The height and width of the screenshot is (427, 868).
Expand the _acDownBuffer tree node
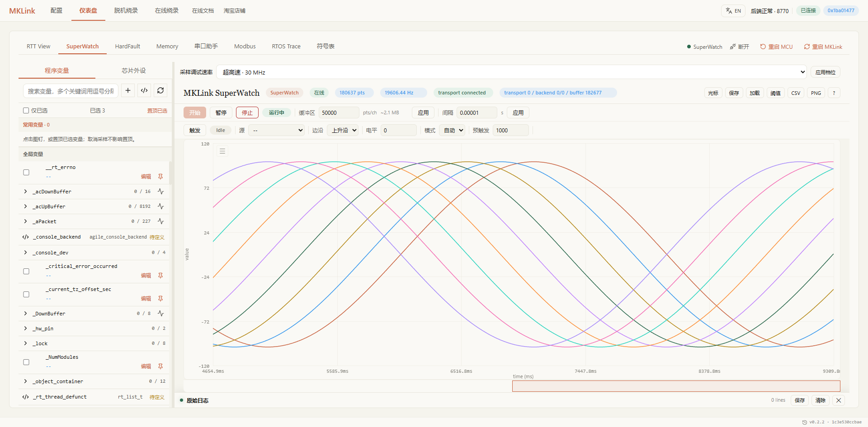tap(25, 192)
